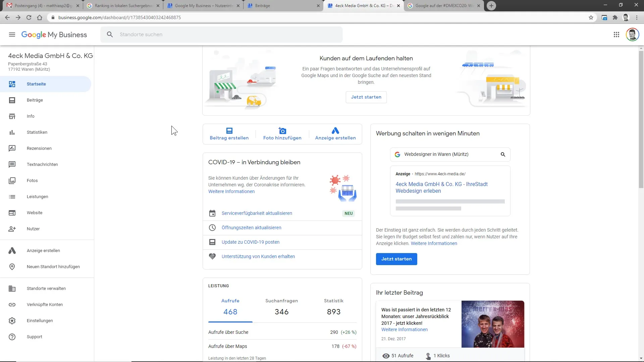Click the latest post fireworks thumbnail
Screen dimensions: 644x362
tap(493, 324)
